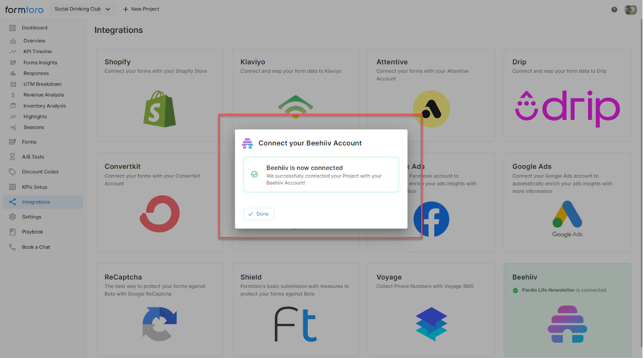
Task: Click the Dashboard grid icon
Action: 12,28
